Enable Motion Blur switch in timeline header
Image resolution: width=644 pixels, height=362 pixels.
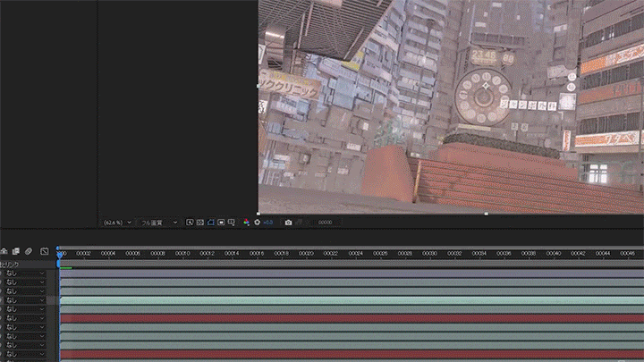pyautogui.click(x=29, y=251)
